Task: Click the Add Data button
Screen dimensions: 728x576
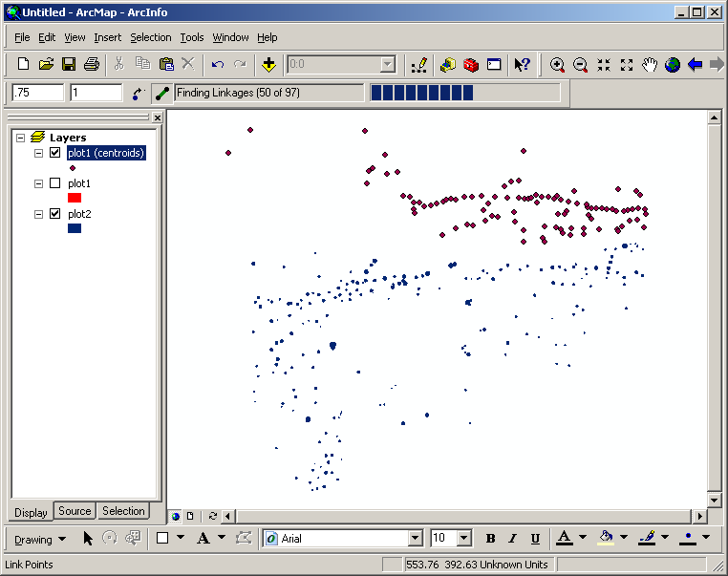Action: 268,65
